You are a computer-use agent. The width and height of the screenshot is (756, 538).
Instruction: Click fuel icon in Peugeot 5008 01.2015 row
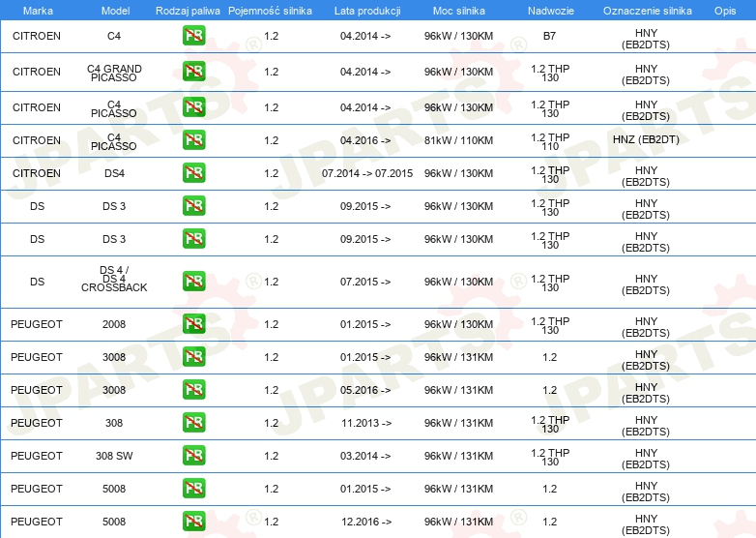[193, 488]
